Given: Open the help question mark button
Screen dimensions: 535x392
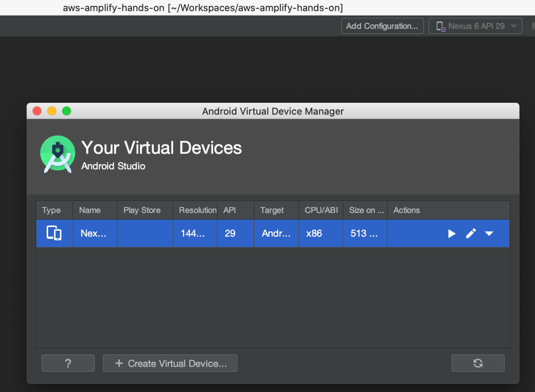Looking at the screenshot, I should point(68,363).
